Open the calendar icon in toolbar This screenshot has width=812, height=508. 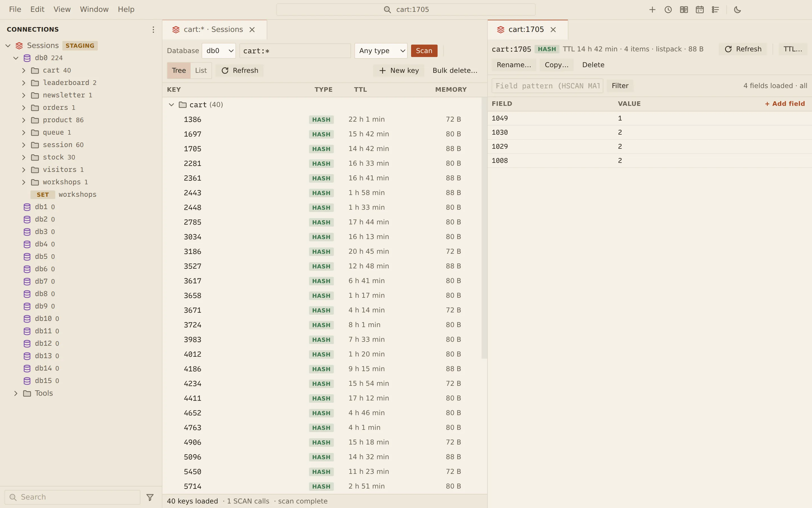[x=700, y=10]
